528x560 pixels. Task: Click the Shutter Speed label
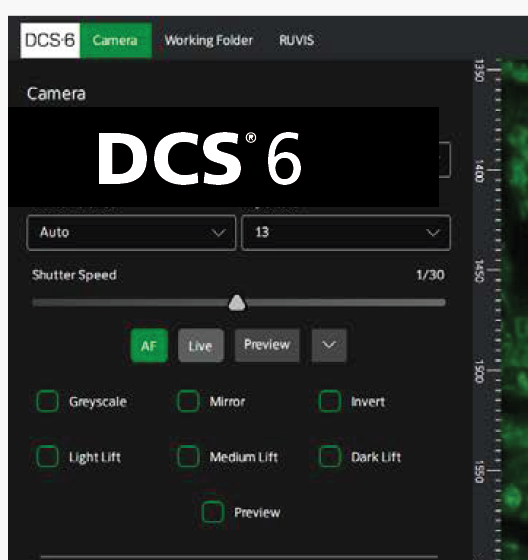tap(74, 275)
